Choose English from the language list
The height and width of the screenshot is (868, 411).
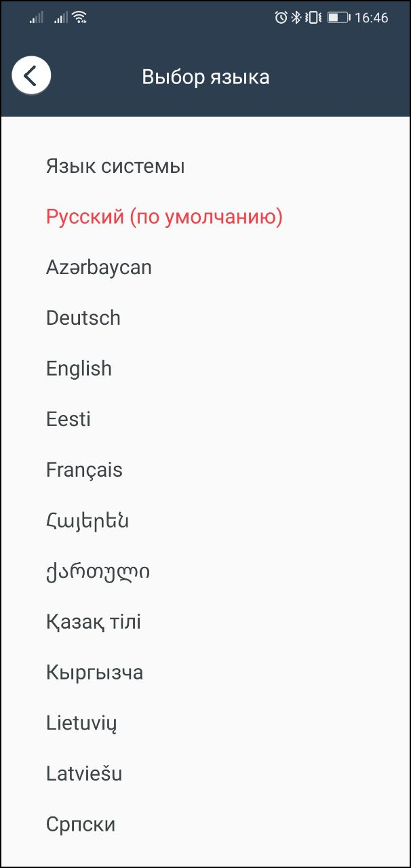click(79, 369)
